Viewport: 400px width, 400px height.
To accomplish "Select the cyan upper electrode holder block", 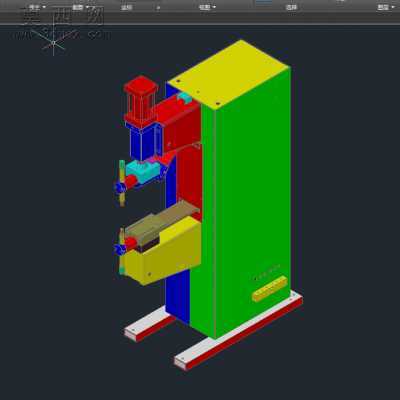I will pos(142,171).
